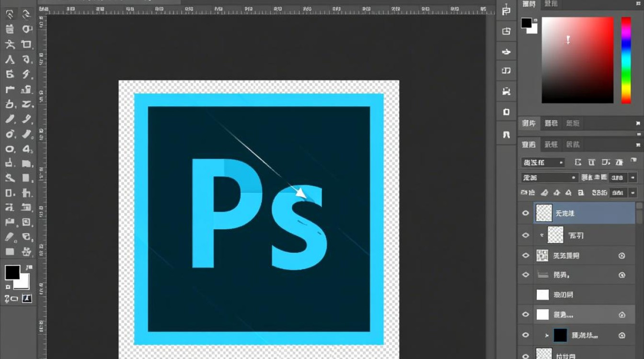Viewport: 644px width, 359px height.
Task: Open the Layers panel options menu
Action: [x=638, y=145]
